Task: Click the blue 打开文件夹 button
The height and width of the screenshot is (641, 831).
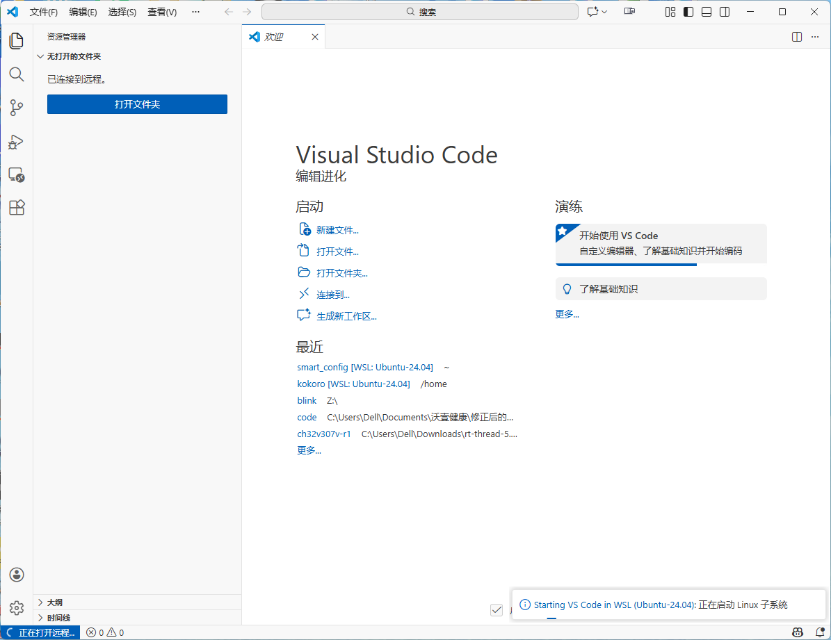Action: click(137, 104)
